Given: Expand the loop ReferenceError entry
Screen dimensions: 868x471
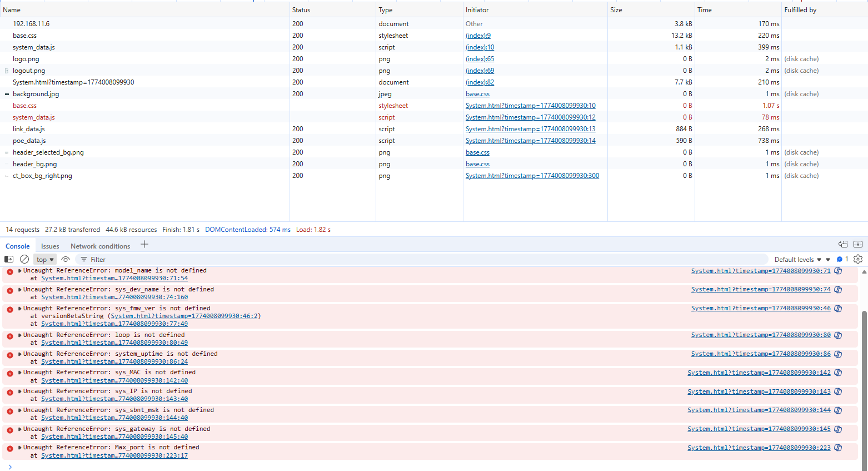Looking at the screenshot, I should (x=20, y=335).
